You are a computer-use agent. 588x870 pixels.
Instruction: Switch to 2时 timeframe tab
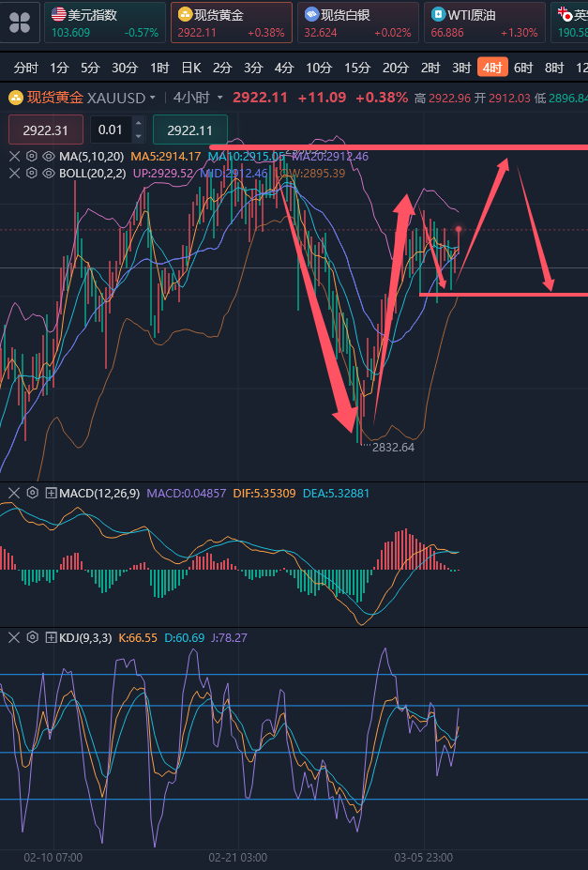[430, 69]
